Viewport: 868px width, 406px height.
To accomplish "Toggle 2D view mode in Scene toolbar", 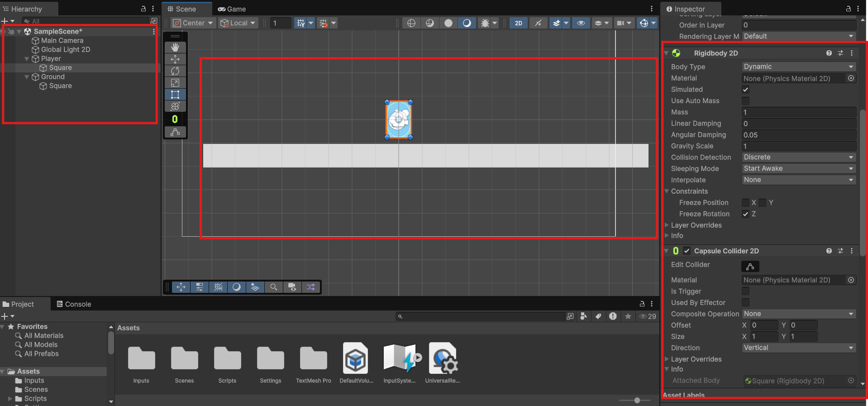I will [519, 23].
